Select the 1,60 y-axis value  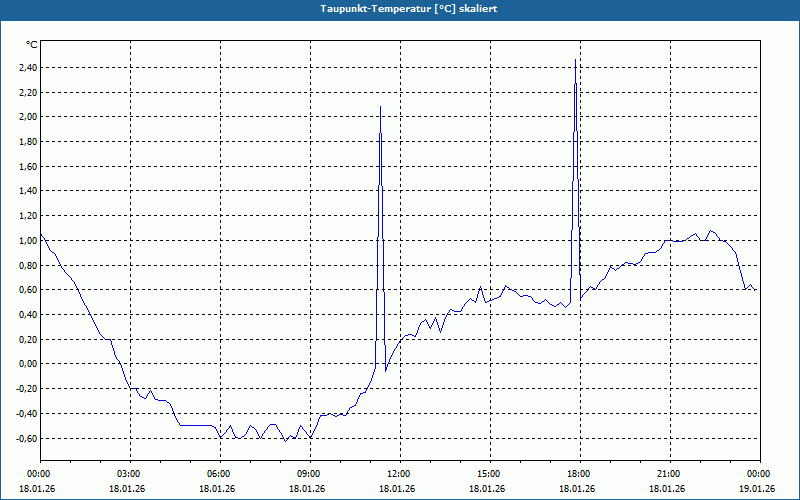click(28, 166)
